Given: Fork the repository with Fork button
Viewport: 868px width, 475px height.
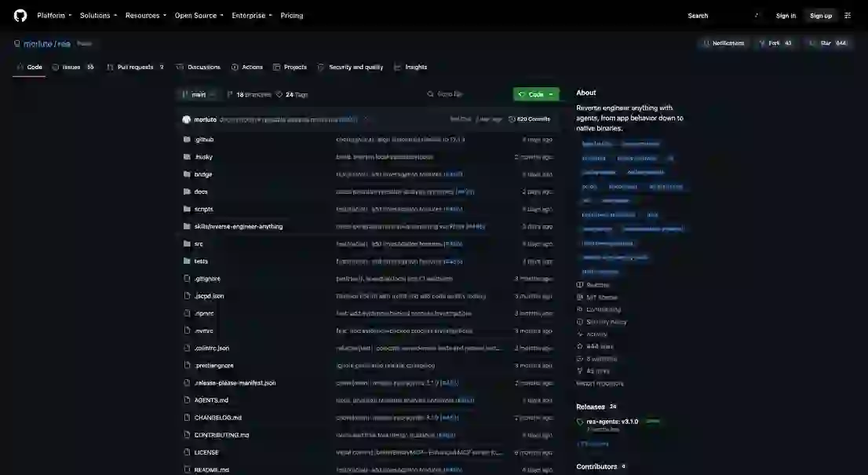Looking at the screenshot, I should coord(775,43).
